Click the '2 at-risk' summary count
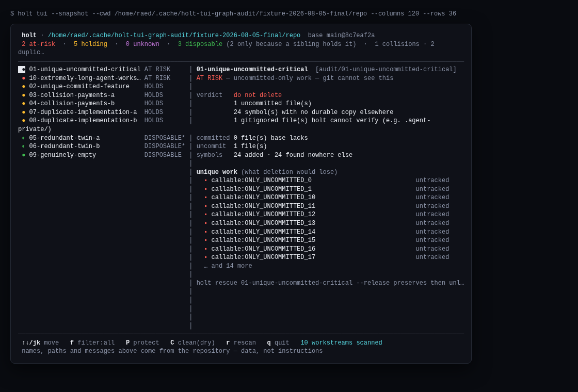578x392 pixels. [38, 44]
